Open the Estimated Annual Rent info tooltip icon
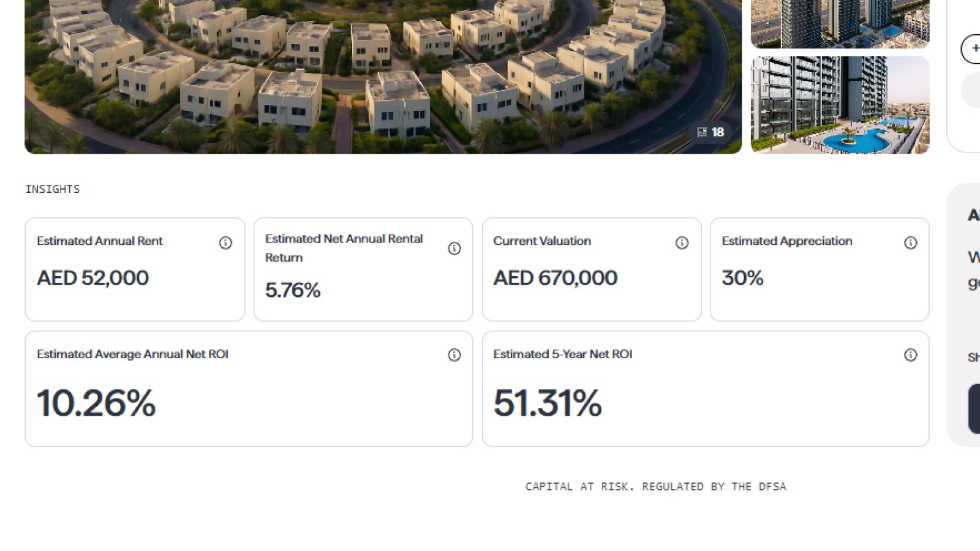The height and width of the screenshot is (551, 980). tap(225, 243)
